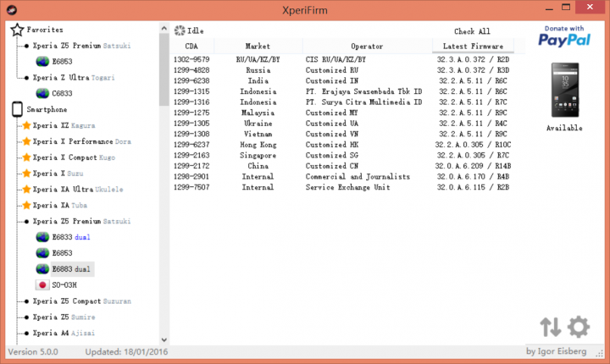Viewport: 610px width, 364px height.
Task: Click the Japan flag icon beside SO-03H
Action: pyautogui.click(x=42, y=285)
